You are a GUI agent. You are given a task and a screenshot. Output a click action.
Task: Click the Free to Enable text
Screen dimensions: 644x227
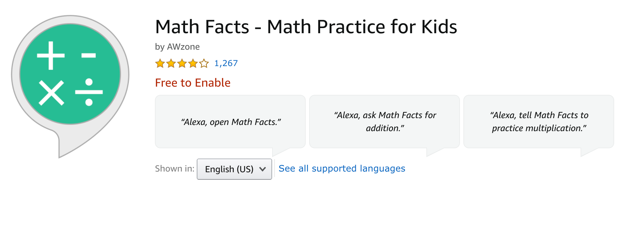193,83
